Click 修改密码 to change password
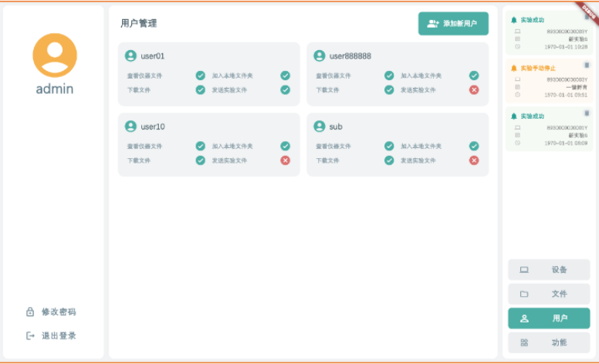The width and height of the screenshot is (599, 364). pyautogui.click(x=51, y=312)
